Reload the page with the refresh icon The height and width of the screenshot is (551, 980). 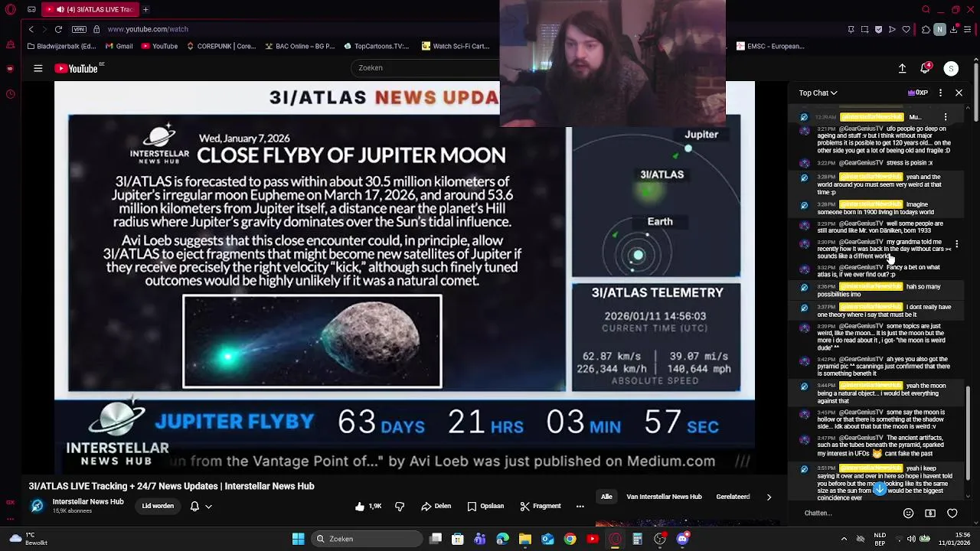click(x=58, y=29)
